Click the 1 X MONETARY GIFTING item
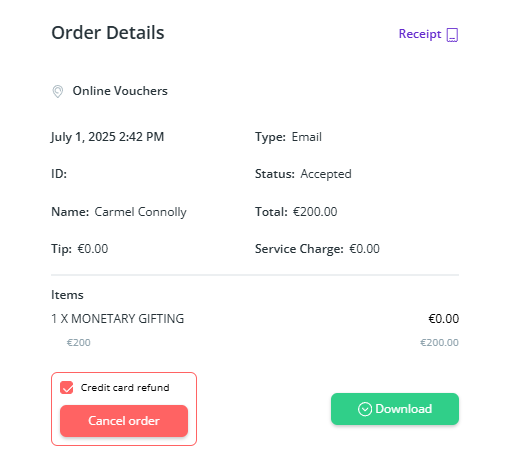The image size is (510, 453). coord(117,319)
